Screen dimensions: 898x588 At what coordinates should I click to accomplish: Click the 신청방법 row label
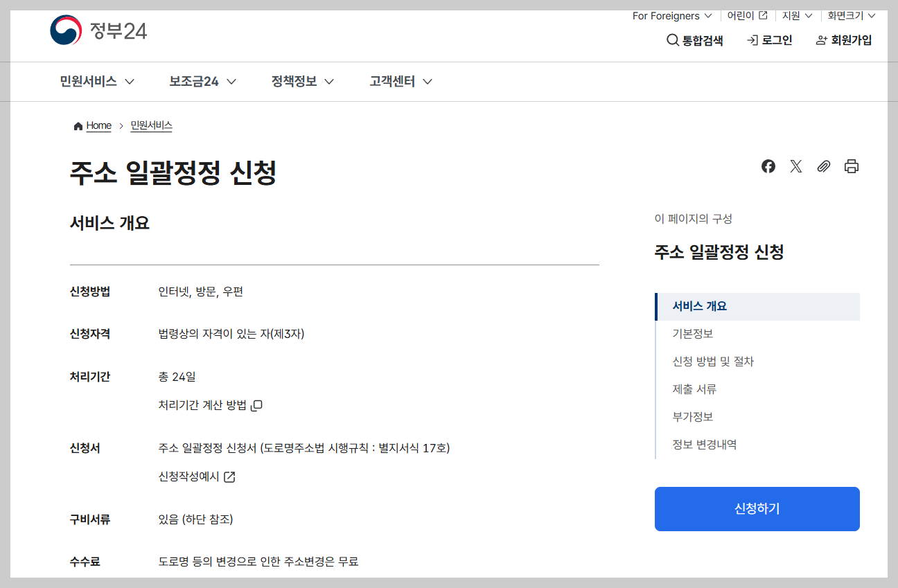pyautogui.click(x=90, y=292)
